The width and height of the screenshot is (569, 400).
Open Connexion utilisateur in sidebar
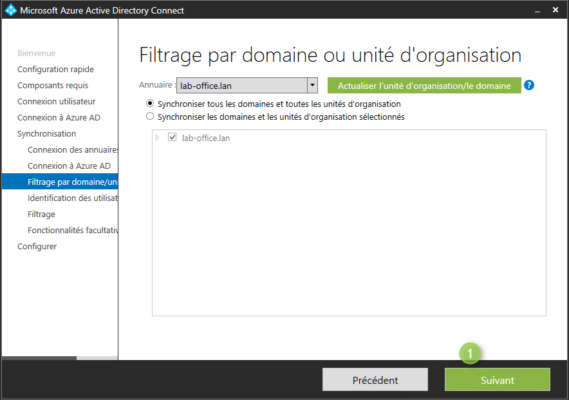(56, 101)
